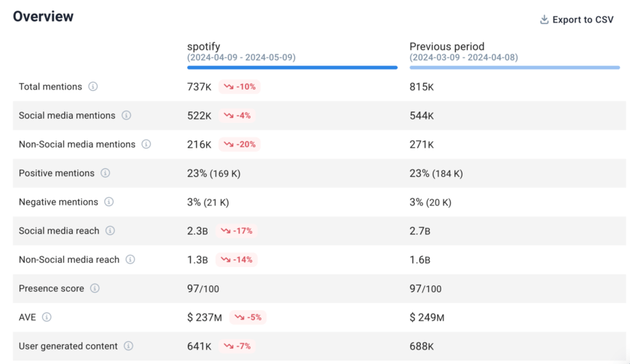Click the light blue previous period bar
This screenshot has height=364, width=630.
click(x=514, y=68)
